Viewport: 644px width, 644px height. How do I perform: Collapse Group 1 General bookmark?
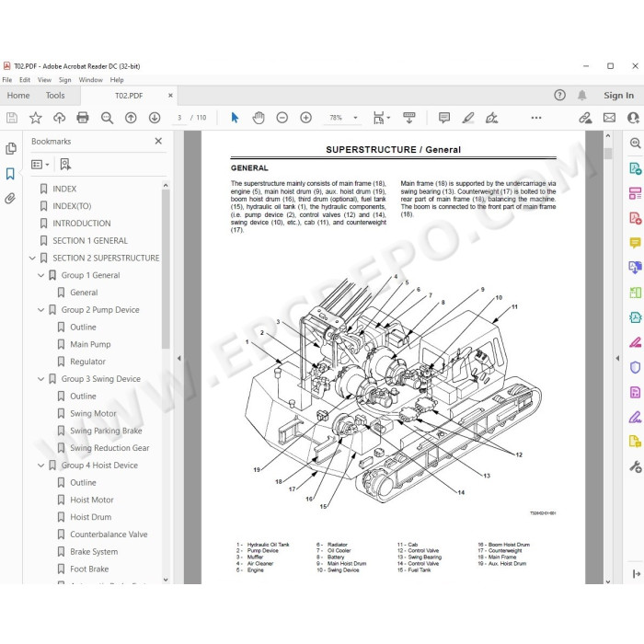[41, 275]
